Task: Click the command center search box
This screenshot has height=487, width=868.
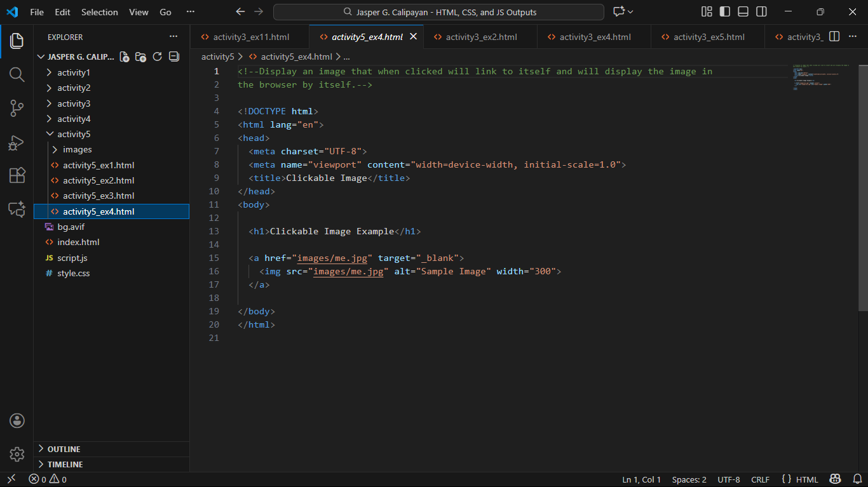Action: [438, 12]
